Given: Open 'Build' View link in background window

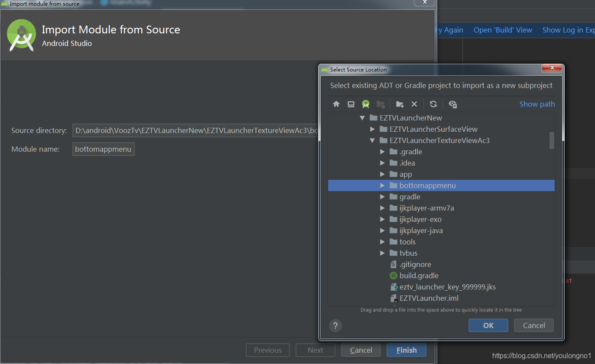Looking at the screenshot, I should [x=503, y=30].
